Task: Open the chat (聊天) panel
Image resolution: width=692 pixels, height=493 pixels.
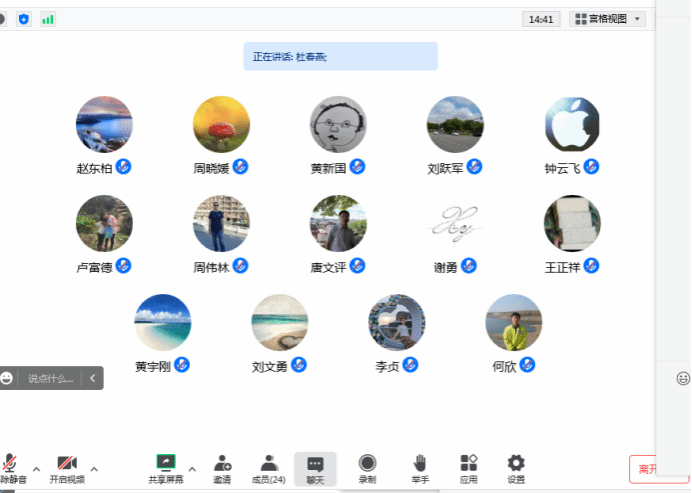Action: pos(315,469)
